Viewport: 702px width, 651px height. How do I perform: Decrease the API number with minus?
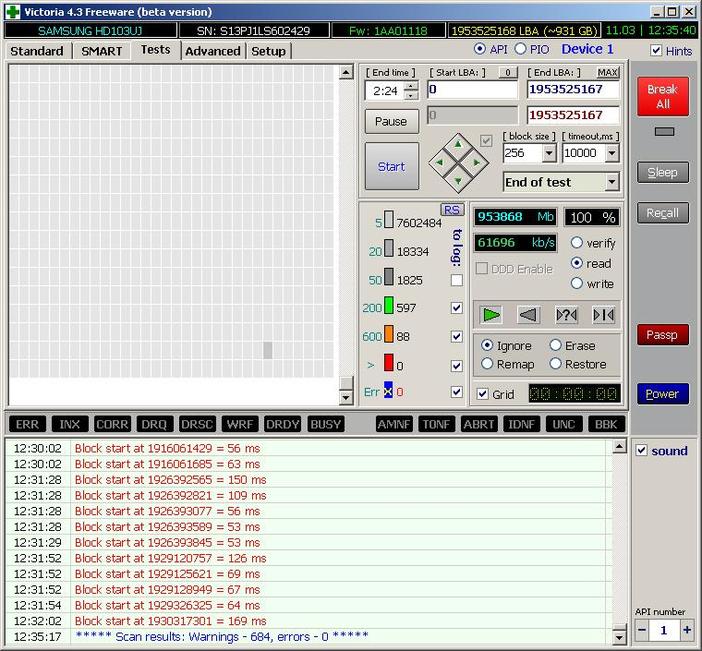click(x=642, y=630)
